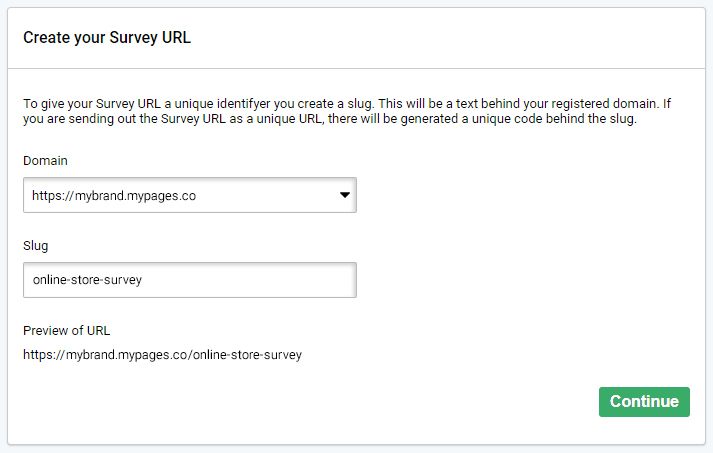713x453 pixels.
Task: Click the Slug field label
Action: [35, 245]
